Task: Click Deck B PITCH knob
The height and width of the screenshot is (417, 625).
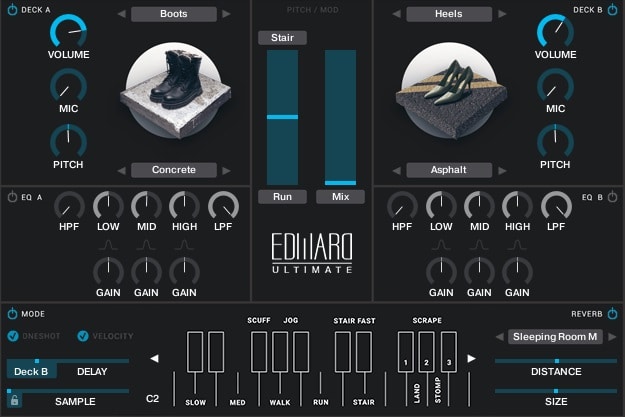Action: [555, 142]
